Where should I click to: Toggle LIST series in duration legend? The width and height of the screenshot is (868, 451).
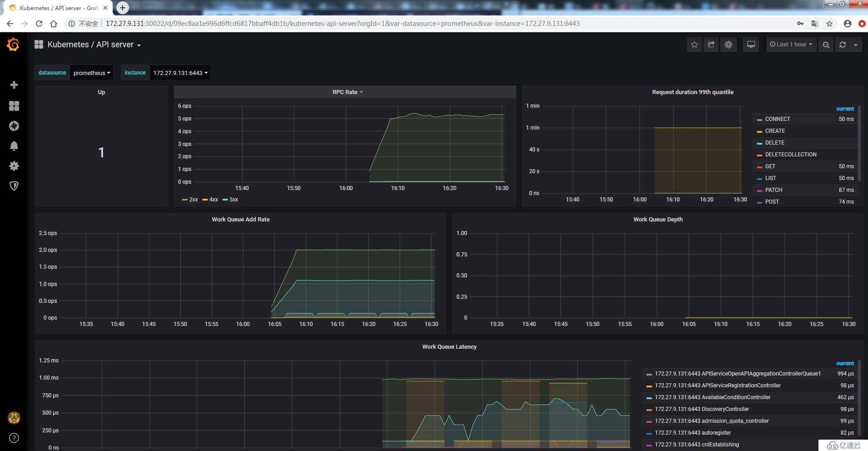(770, 178)
